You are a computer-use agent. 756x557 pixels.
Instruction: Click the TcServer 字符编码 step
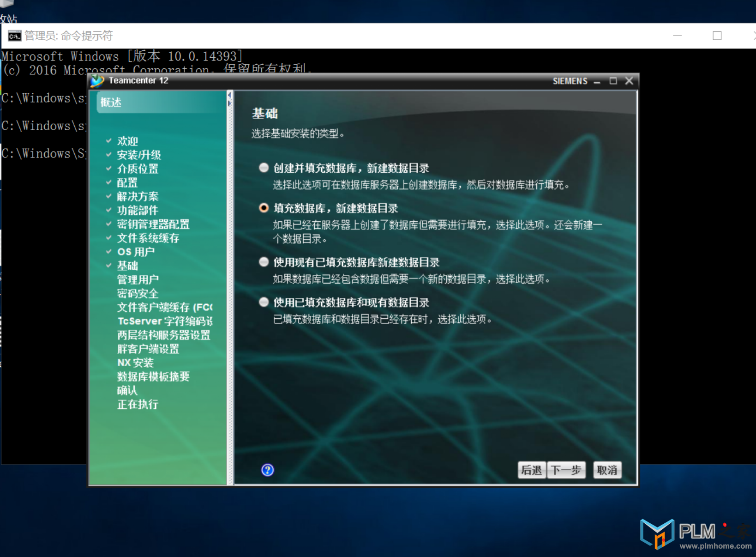click(x=165, y=321)
